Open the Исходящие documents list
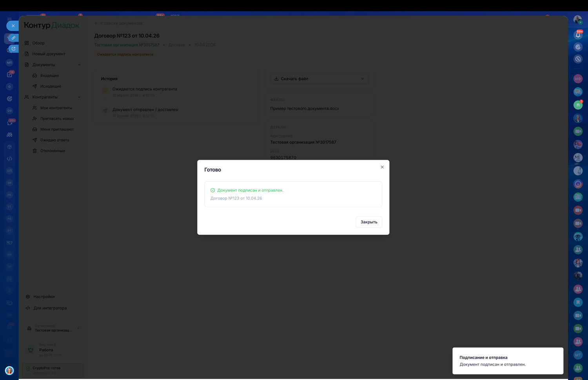Screen dimensions: 588x380 [51, 87]
